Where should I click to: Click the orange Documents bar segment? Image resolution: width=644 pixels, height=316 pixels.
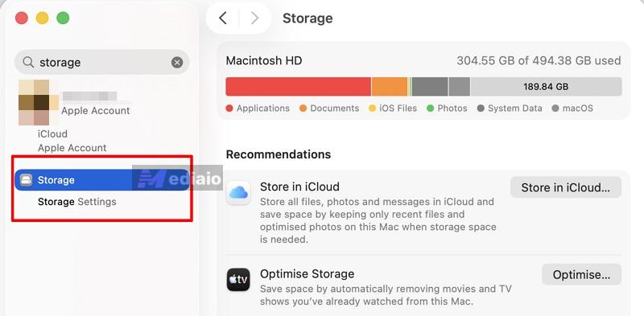pos(390,87)
